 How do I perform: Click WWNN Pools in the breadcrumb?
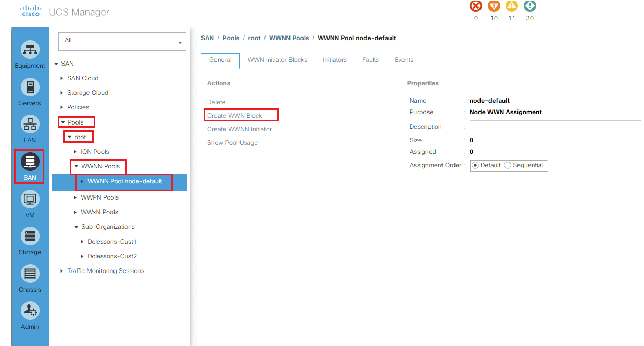[289, 38]
